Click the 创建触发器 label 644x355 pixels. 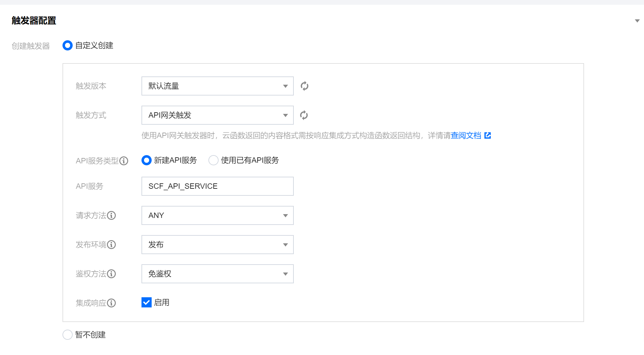pos(31,46)
